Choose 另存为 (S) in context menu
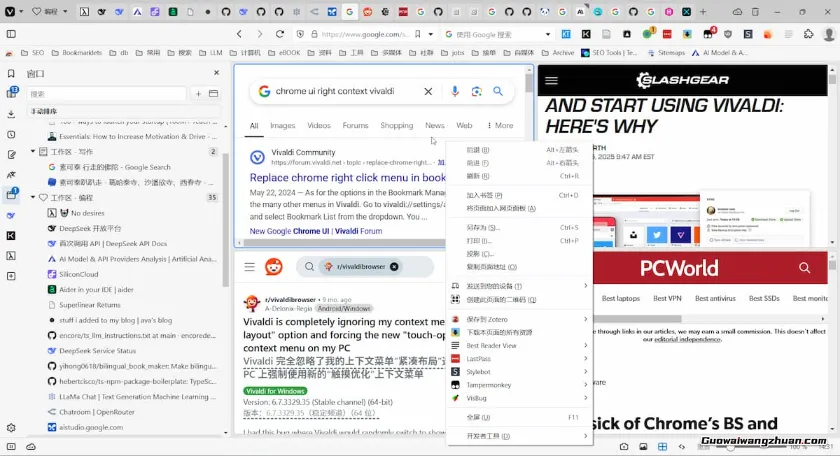The height and width of the screenshot is (456, 840). pyautogui.click(x=520, y=227)
